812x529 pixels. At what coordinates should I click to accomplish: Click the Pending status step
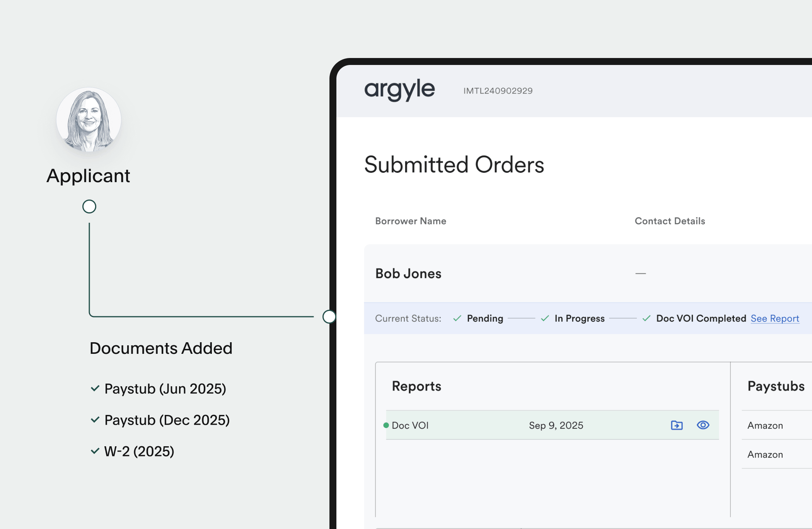coord(485,318)
